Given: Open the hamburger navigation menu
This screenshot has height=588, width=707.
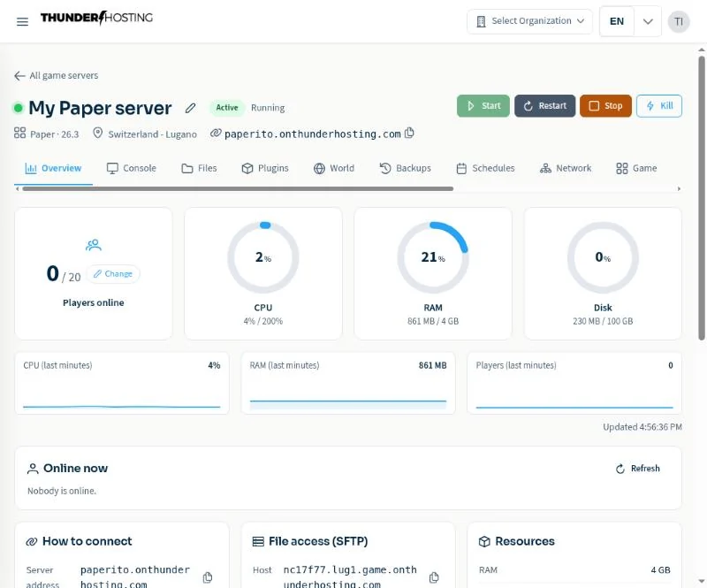Looking at the screenshot, I should coord(22,21).
